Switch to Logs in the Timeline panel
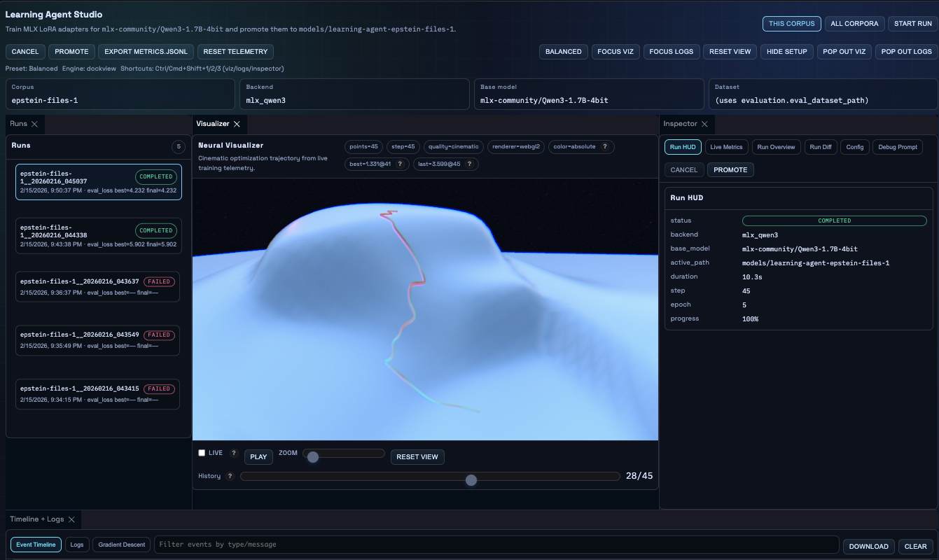Viewport: 939px width, 560px height. [77, 545]
